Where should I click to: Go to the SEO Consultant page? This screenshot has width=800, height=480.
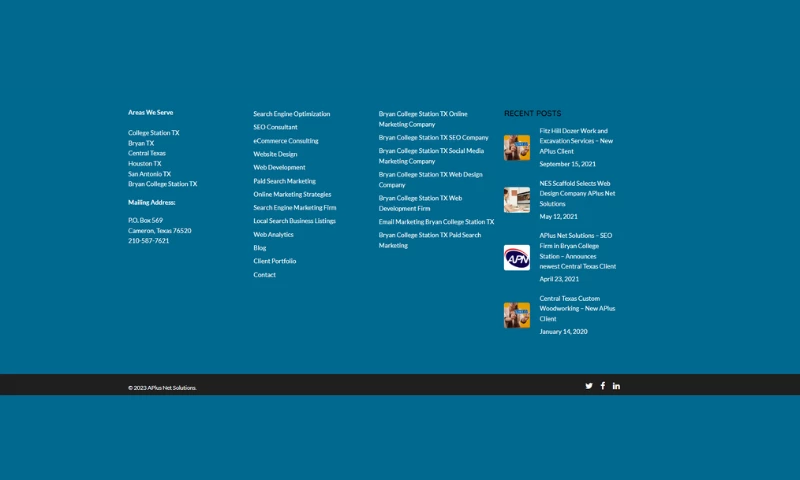point(275,127)
